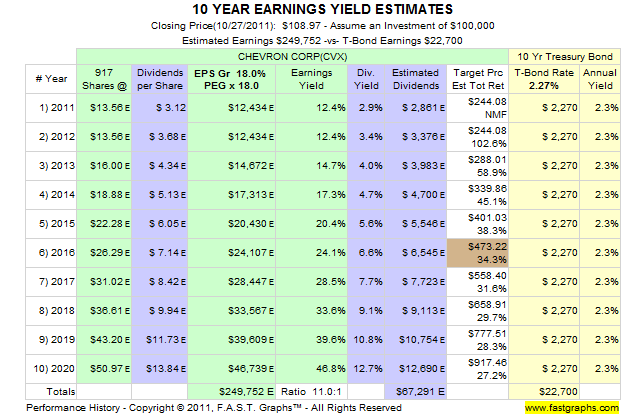Select the 3) 2013 row label
Screen dimensions: 633x418
coord(51,166)
